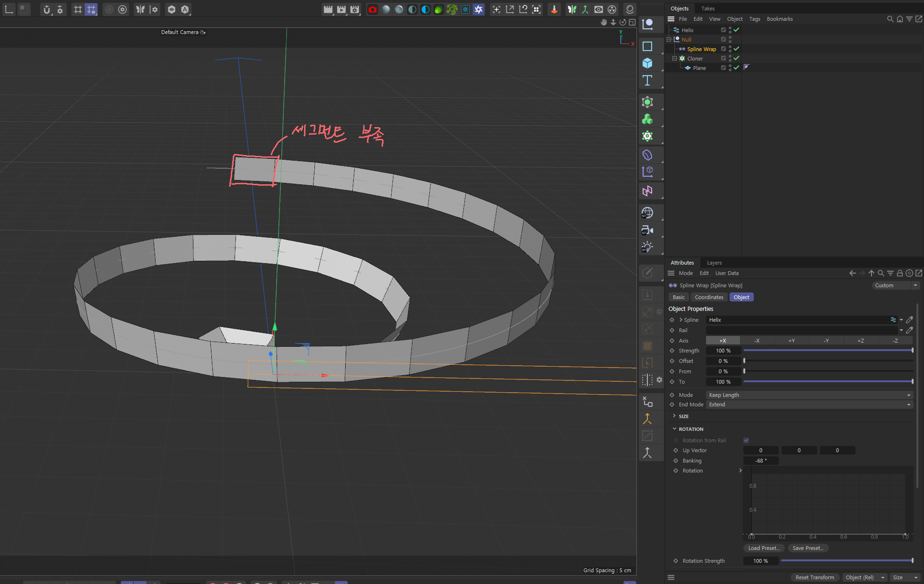The height and width of the screenshot is (584, 924).
Task: Toggle Cloner enabled green checkmark
Action: coord(737,58)
